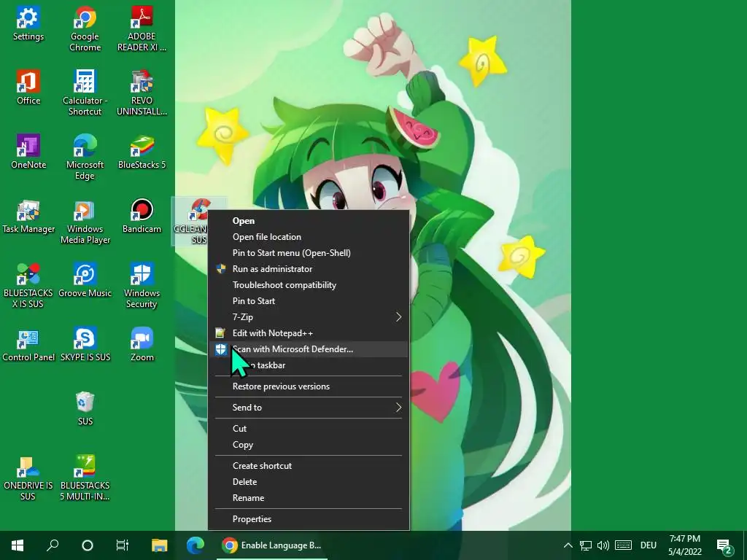The height and width of the screenshot is (560, 747).
Task: Click the Pin to Start entry
Action: tap(309, 301)
